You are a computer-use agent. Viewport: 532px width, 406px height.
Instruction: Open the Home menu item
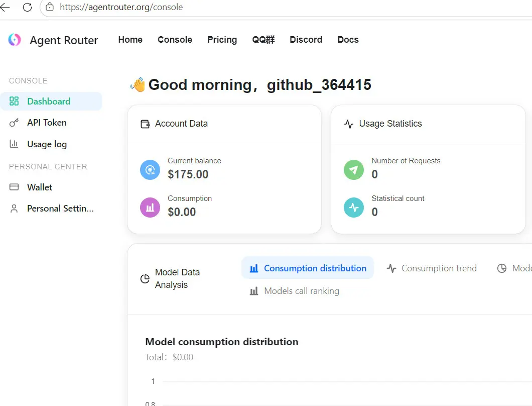coord(130,40)
